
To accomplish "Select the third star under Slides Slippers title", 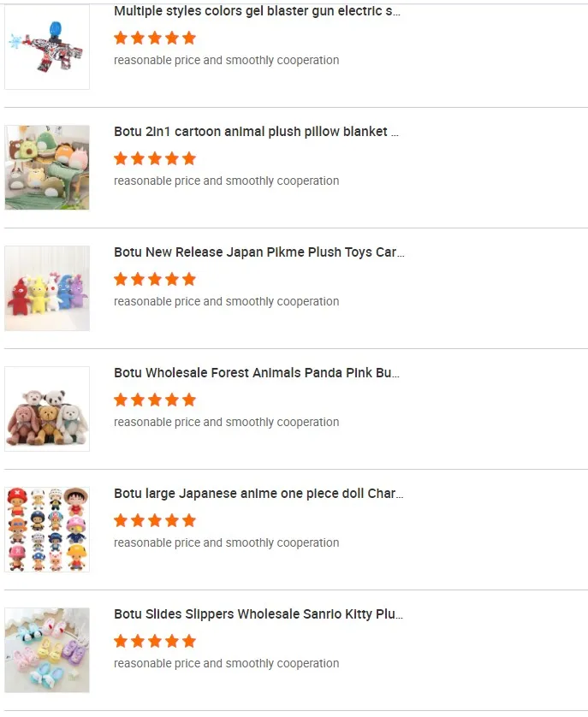I will coord(155,641).
